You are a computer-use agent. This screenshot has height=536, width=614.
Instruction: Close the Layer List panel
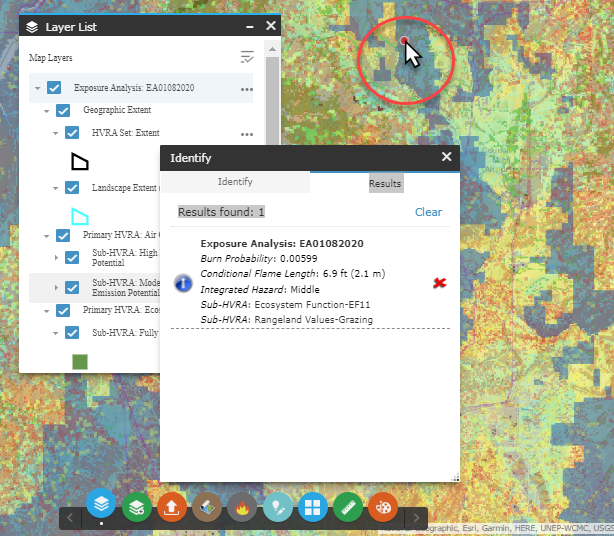tap(271, 26)
